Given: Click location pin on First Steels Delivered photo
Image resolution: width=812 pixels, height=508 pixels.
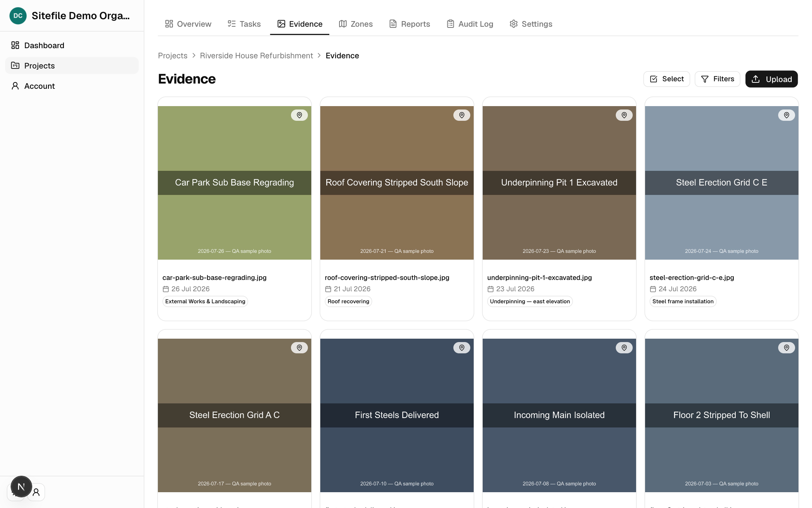Looking at the screenshot, I should 462,348.
